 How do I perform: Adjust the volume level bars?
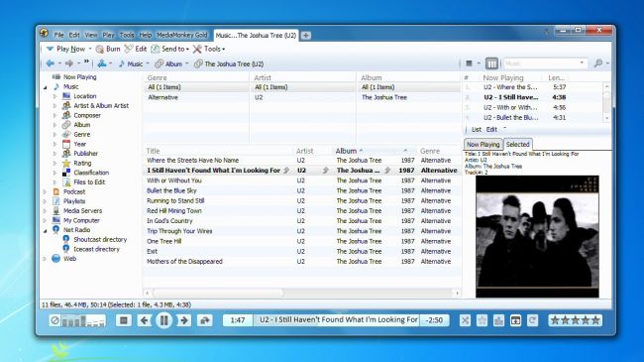[x=83, y=320]
